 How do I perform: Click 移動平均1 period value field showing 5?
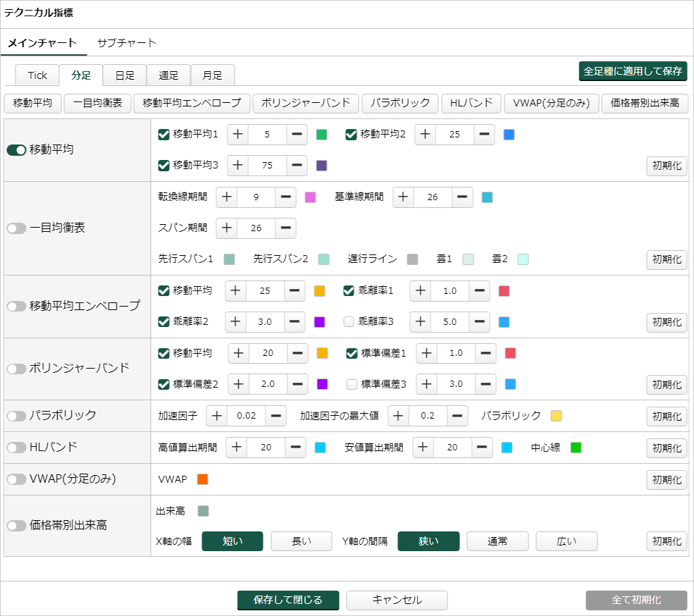[267, 134]
